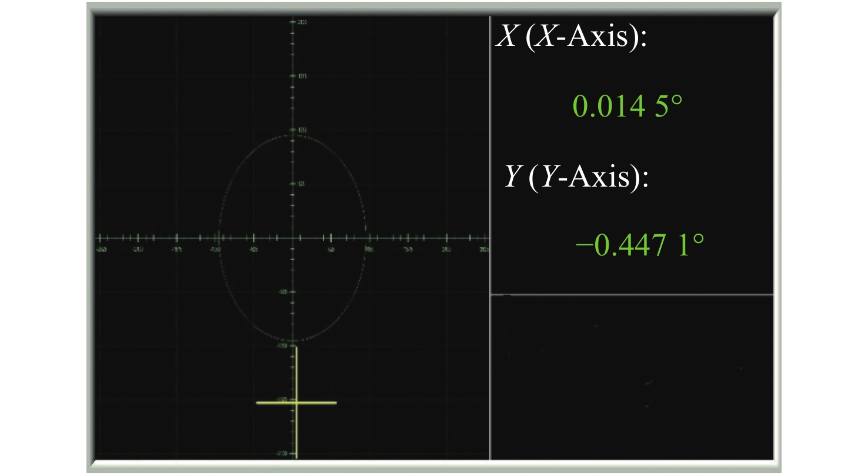Click the ellipse's left crossing on the horizontal axis
This screenshot has width=868, height=475.
[219, 238]
